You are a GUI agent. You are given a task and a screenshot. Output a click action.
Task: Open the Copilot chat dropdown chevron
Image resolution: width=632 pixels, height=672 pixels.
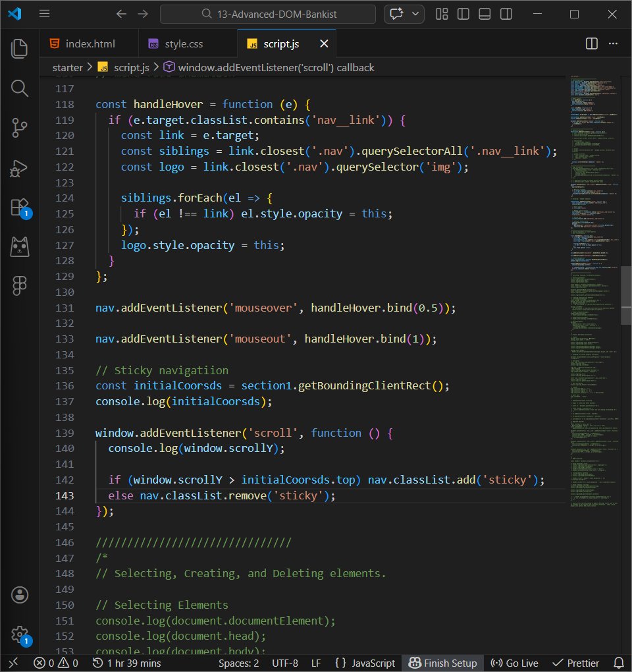415,14
